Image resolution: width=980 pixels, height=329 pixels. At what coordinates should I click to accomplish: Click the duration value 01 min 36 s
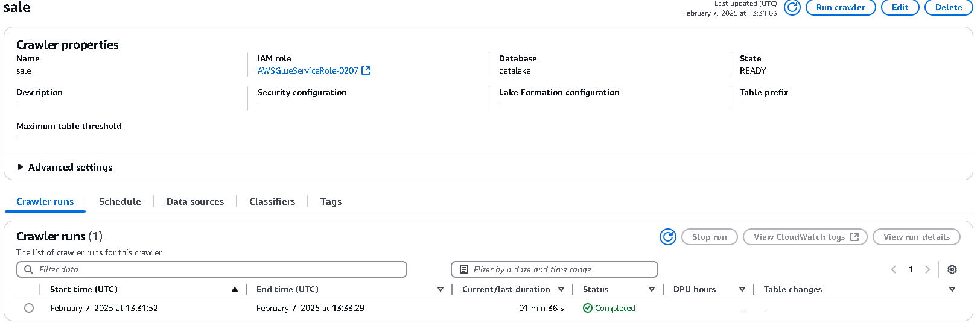coord(541,308)
